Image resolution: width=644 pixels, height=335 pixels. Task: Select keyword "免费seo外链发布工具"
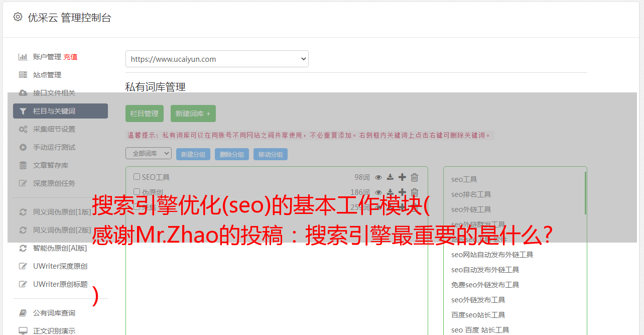tap(485, 285)
